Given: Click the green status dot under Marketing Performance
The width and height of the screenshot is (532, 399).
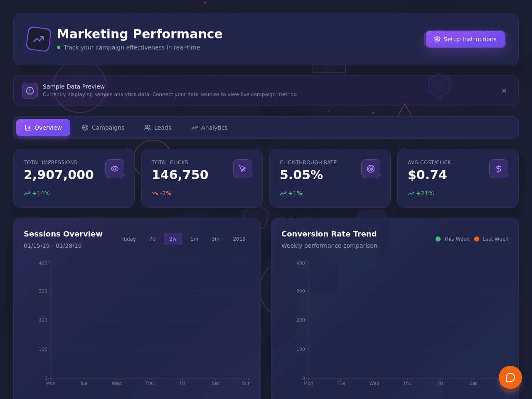Looking at the screenshot, I should 59,47.
